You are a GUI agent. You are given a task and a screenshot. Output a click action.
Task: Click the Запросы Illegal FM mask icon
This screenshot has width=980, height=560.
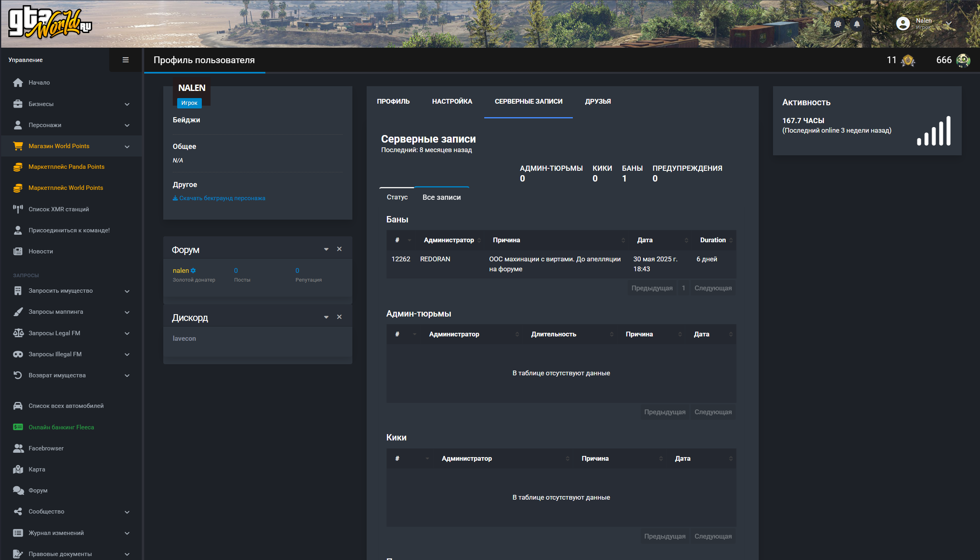(18, 354)
